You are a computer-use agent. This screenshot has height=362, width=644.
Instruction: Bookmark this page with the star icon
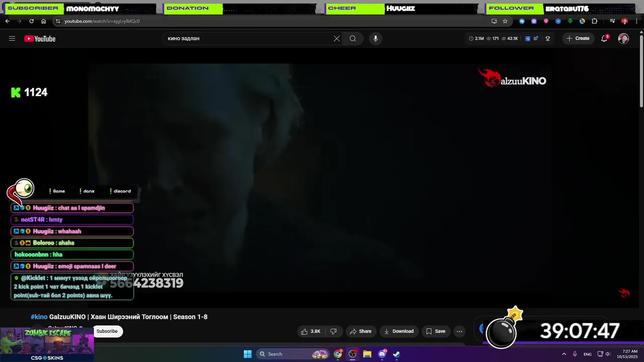[505, 21]
